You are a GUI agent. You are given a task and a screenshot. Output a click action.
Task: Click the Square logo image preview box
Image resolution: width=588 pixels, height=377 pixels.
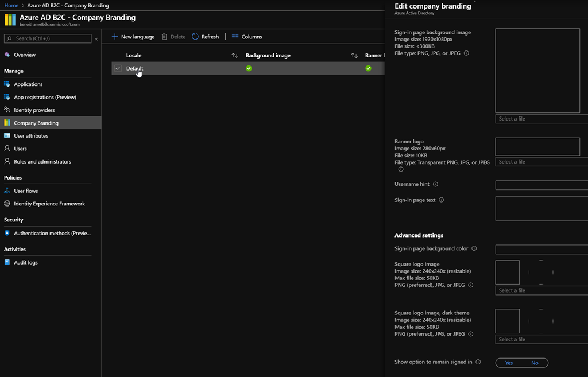(x=508, y=272)
